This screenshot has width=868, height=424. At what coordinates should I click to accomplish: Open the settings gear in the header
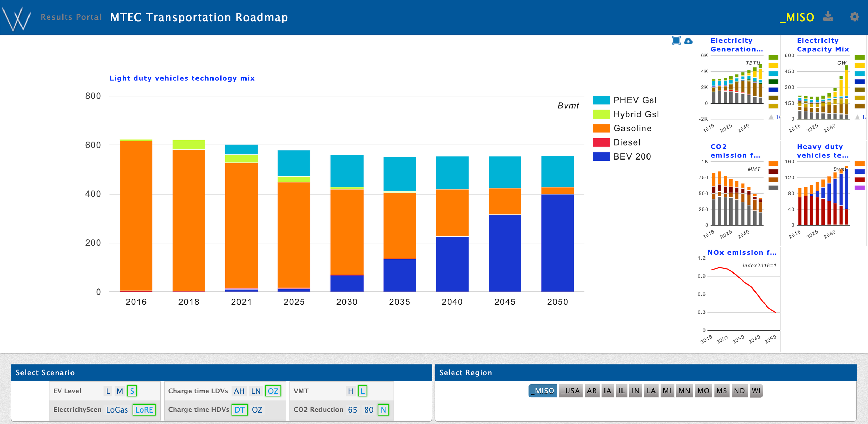(x=854, y=17)
